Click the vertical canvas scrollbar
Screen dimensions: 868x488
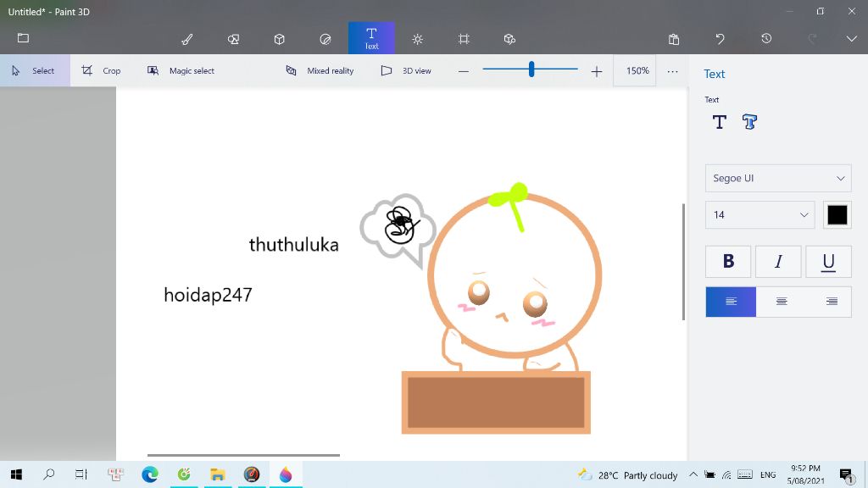coord(684,262)
